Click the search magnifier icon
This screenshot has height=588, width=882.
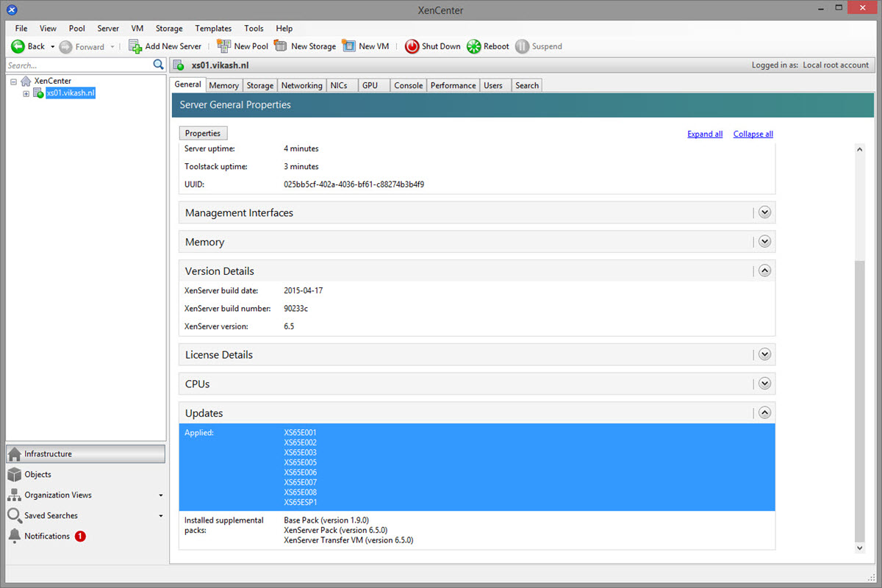click(158, 65)
